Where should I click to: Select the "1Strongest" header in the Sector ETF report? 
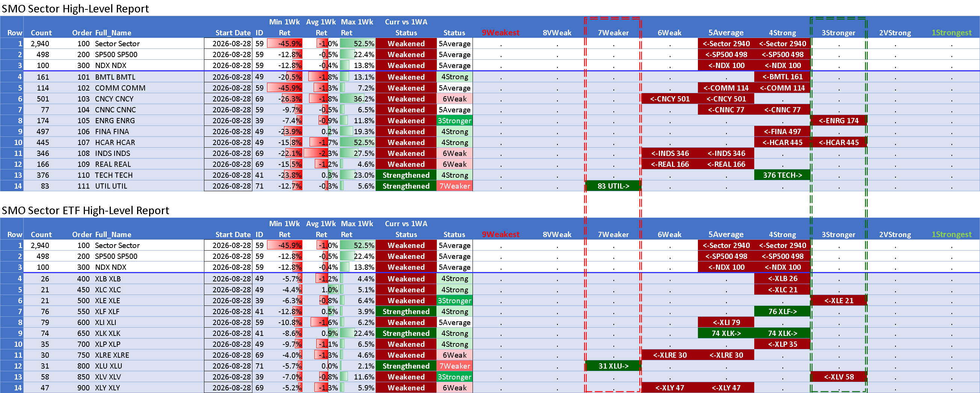tap(951, 234)
